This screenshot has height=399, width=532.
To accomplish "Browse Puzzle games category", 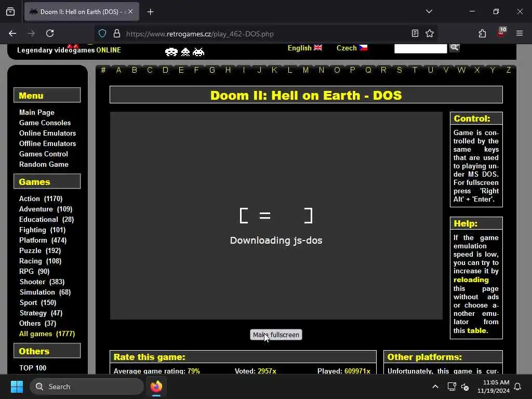I will (x=39, y=251).
